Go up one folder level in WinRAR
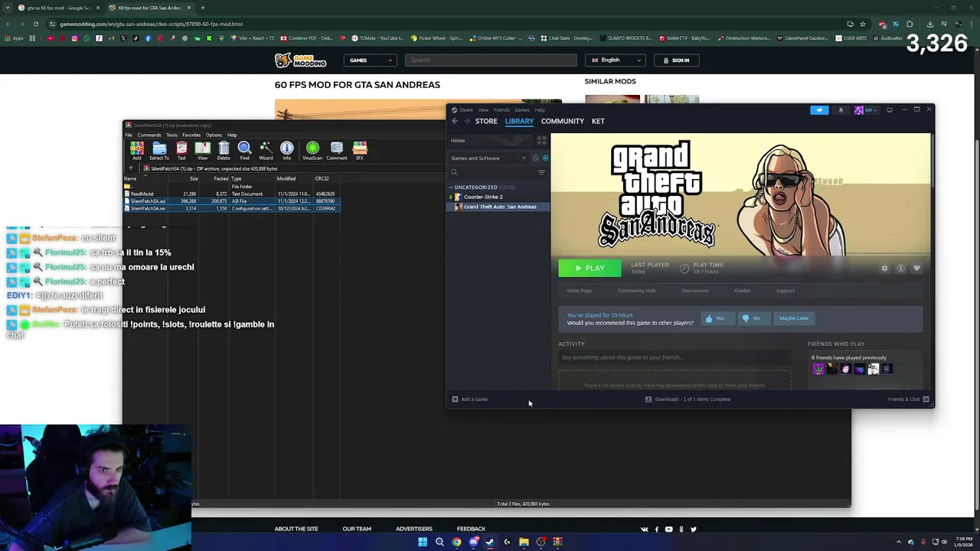The image size is (980, 551). (131, 168)
